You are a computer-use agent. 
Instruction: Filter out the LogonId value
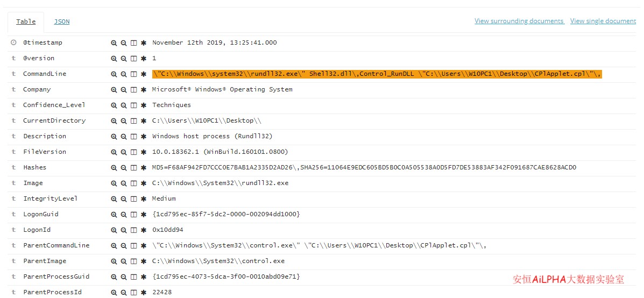[x=123, y=230]
